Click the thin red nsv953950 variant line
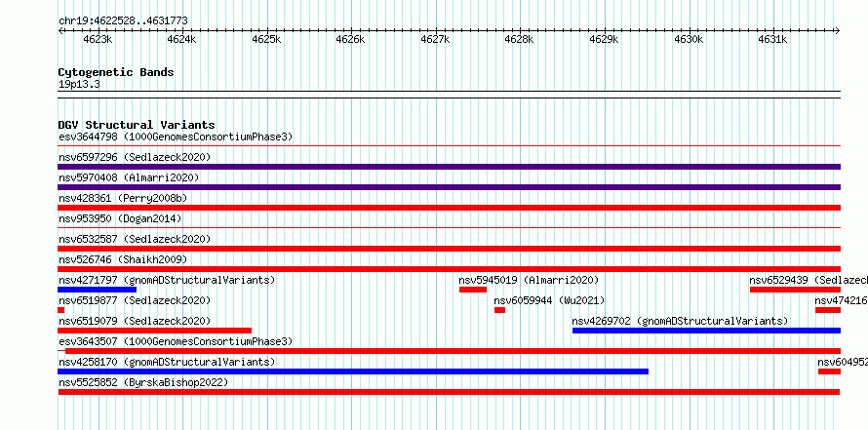Screen dimensions: 868x430 tap(449, 227)
